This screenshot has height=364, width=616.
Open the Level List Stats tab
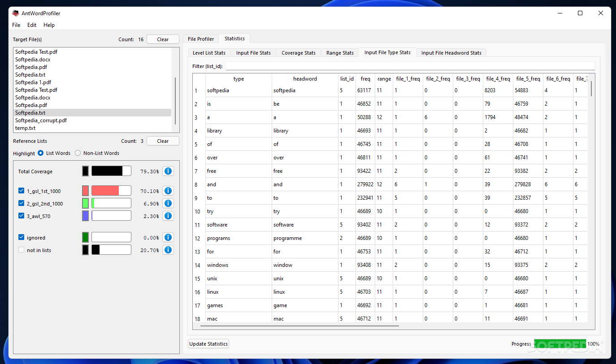click(x=209, y=53)
